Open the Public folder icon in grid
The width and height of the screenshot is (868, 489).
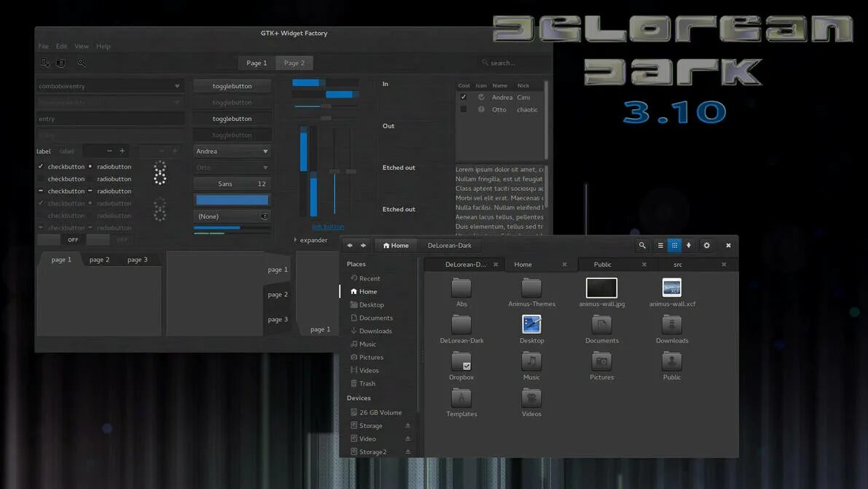pos(672,361)
